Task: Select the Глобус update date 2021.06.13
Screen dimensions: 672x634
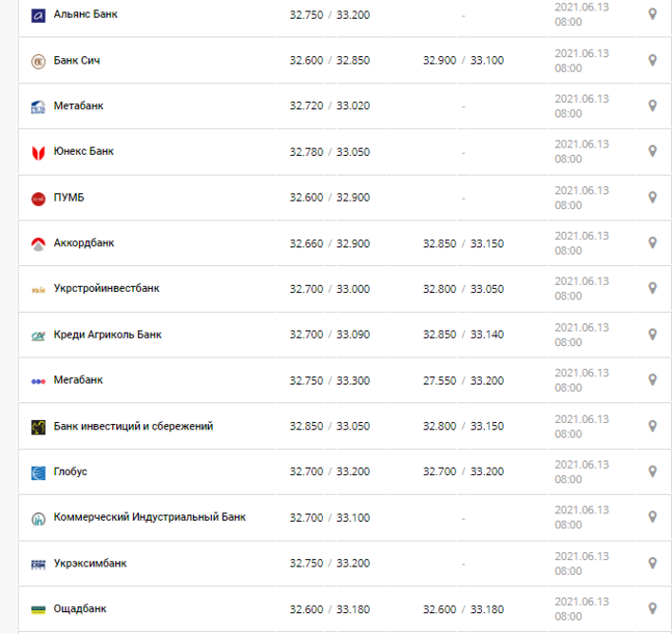Action: [582, 464]
